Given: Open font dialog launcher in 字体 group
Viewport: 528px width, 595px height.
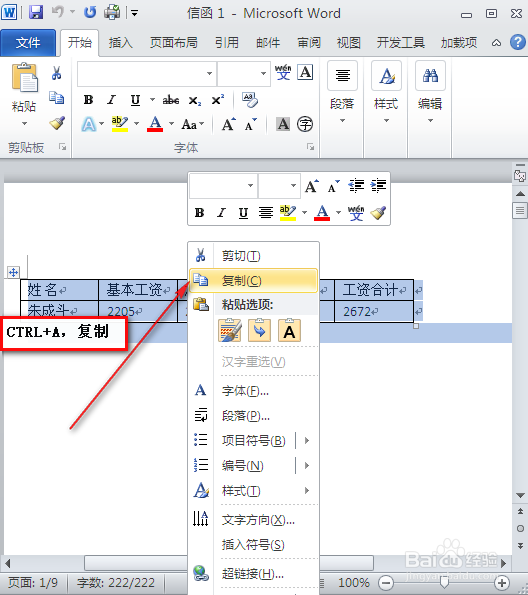Looking at the screenshot, I should 310,147.
